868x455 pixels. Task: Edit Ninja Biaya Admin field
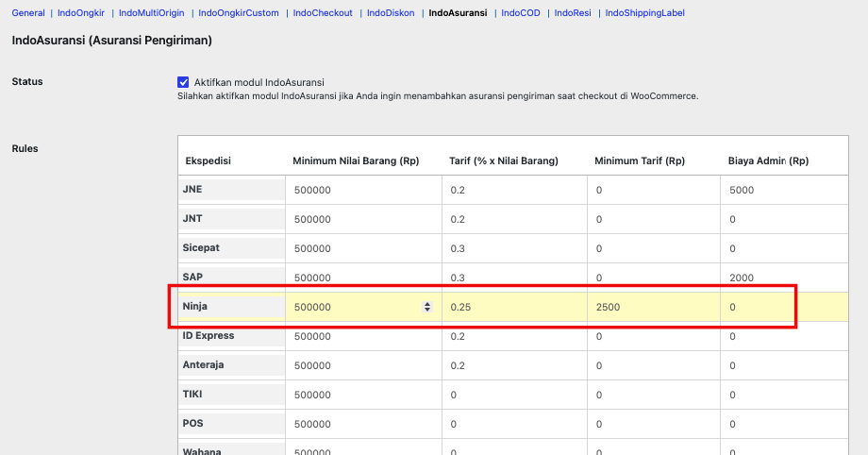[x=784, y=307]
